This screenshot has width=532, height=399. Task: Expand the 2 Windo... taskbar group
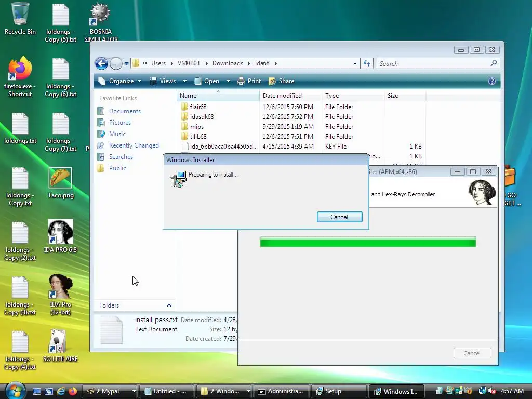pos(248,391)
